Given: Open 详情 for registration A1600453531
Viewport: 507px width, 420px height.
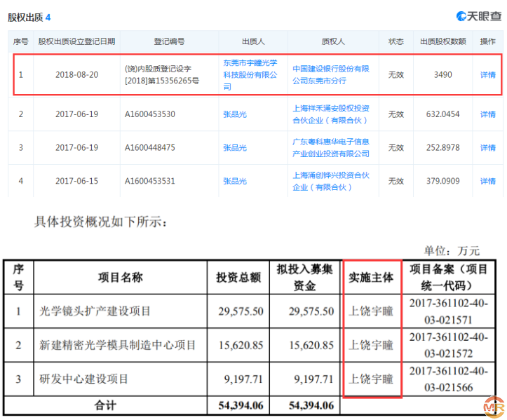Looking at the screenshot, I should point(487,181).
